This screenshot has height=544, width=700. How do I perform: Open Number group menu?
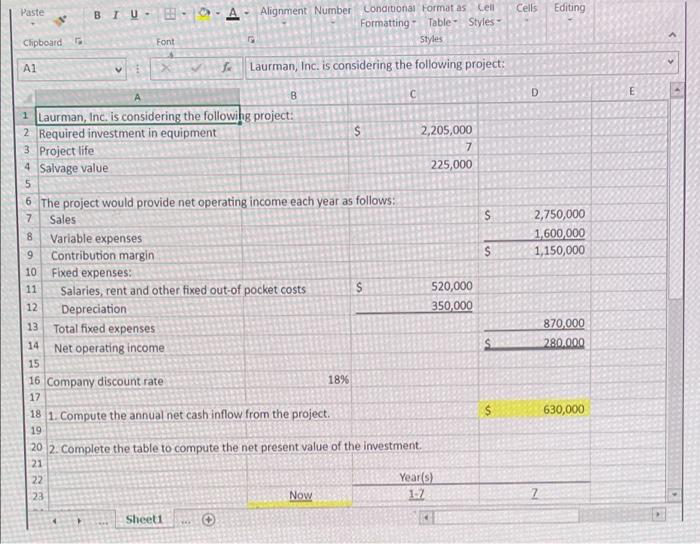click(333, 15)
